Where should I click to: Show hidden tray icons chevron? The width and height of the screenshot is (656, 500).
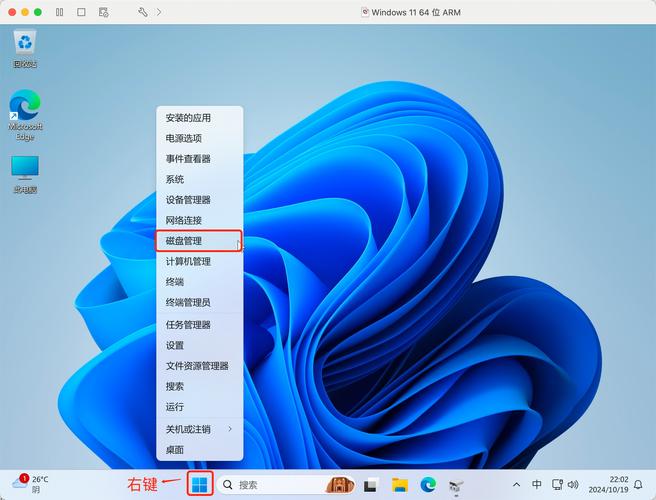click(516, 485)
